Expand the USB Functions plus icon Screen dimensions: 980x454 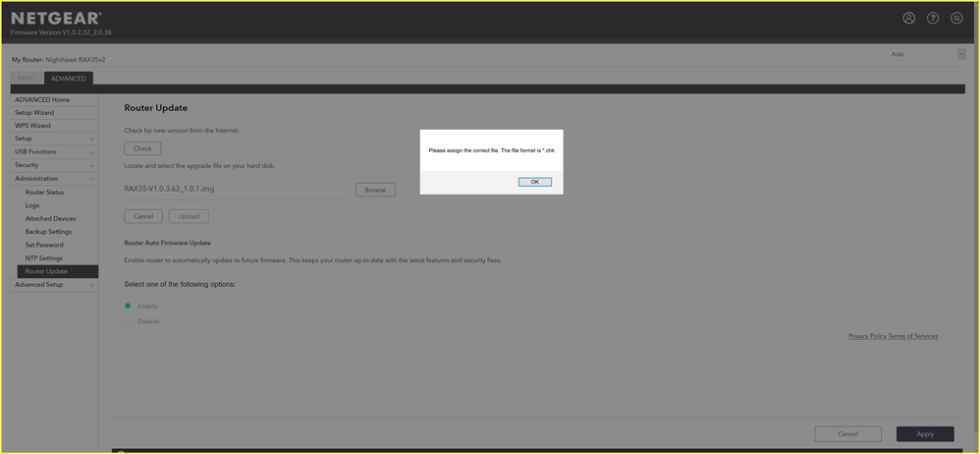[x=91, y=152]
